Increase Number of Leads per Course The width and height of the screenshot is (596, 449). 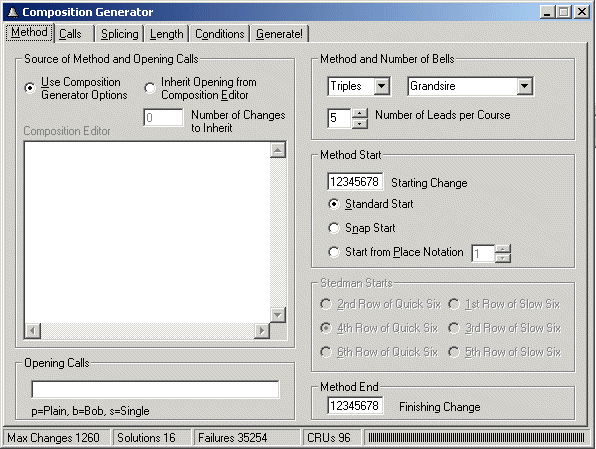coord(360,114)
